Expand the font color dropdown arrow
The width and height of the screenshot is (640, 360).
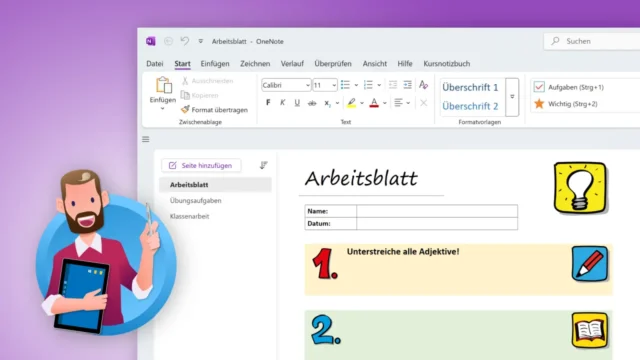pyautogui.click(x=384, y=103)
